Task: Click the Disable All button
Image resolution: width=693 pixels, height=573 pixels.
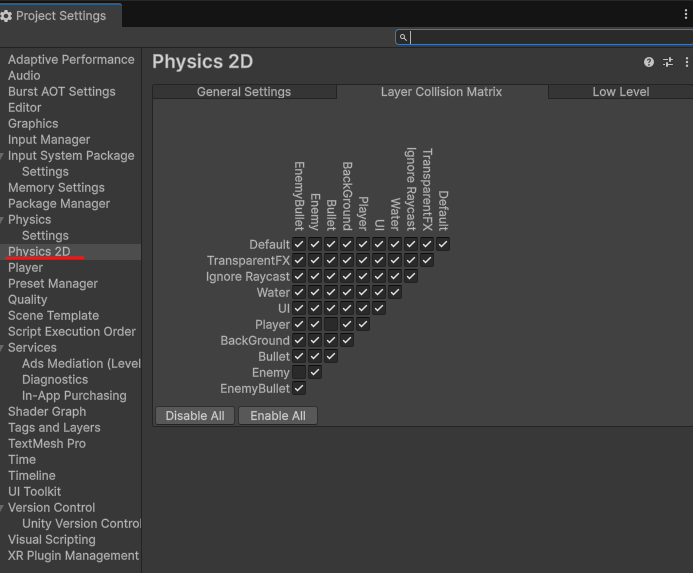Action: [195, 416]
